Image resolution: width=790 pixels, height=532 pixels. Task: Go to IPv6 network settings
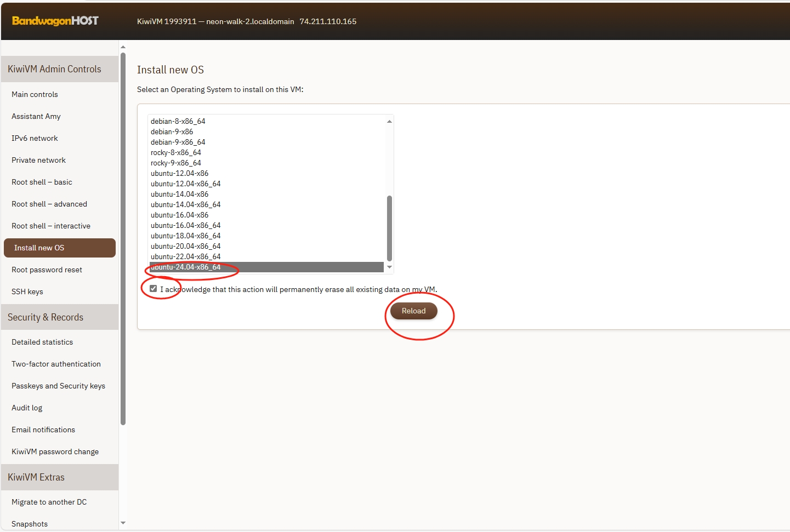[35, 138]
